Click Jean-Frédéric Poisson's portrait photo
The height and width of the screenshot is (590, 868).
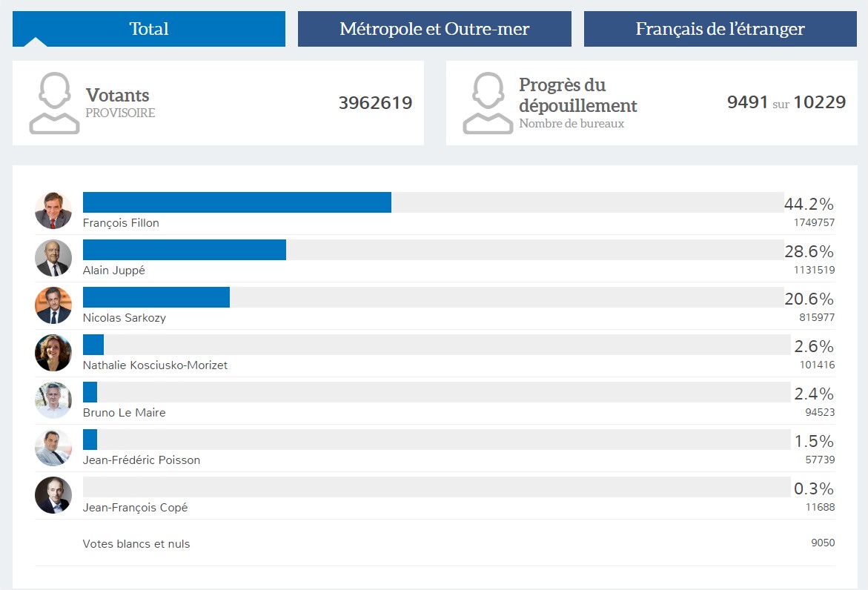tap(53, 448)
